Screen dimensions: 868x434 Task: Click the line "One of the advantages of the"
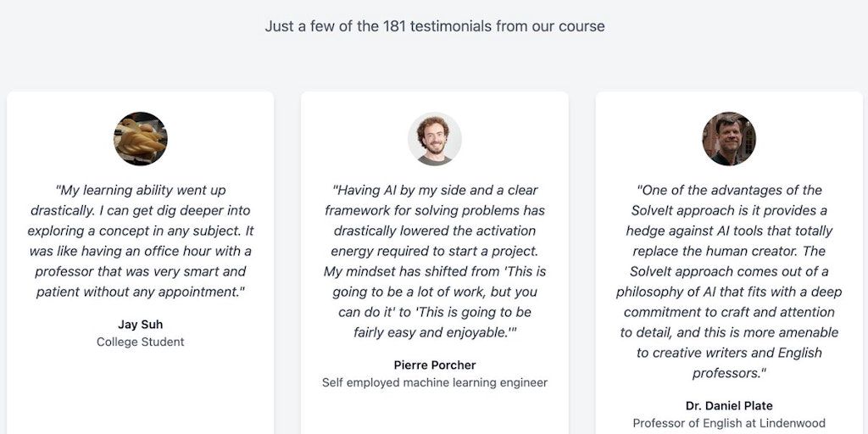tap(729, 191)
